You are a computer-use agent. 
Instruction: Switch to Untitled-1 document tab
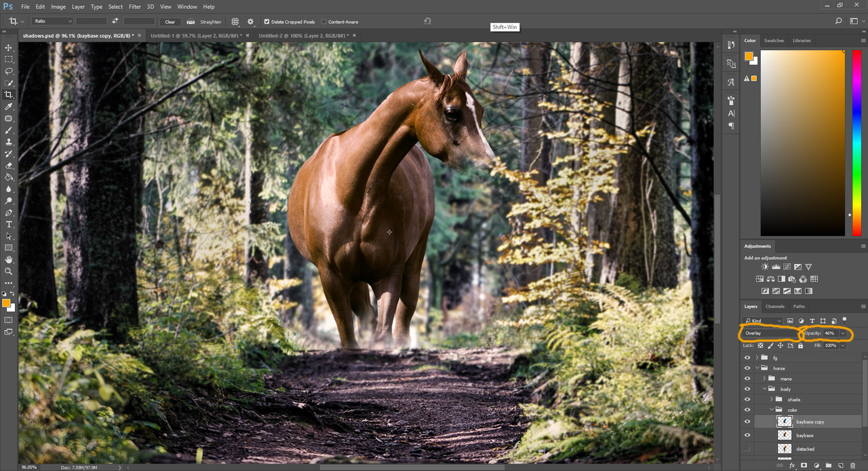point(197,35)
